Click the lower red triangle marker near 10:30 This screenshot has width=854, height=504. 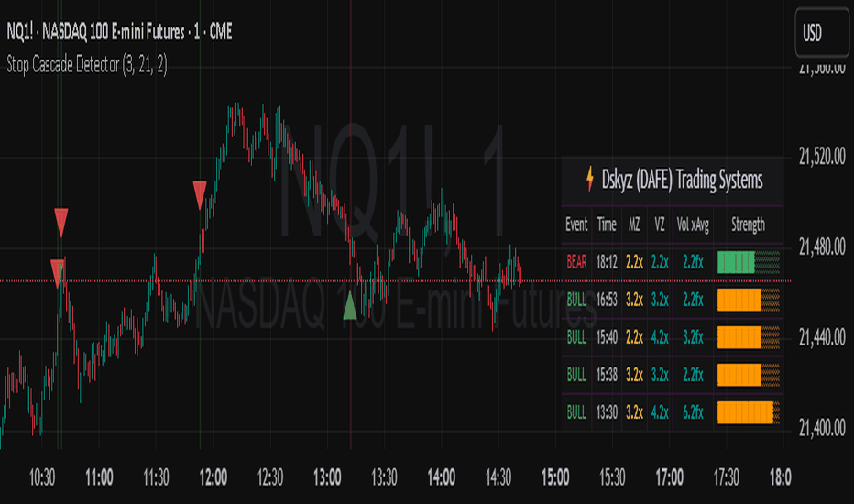58,272
